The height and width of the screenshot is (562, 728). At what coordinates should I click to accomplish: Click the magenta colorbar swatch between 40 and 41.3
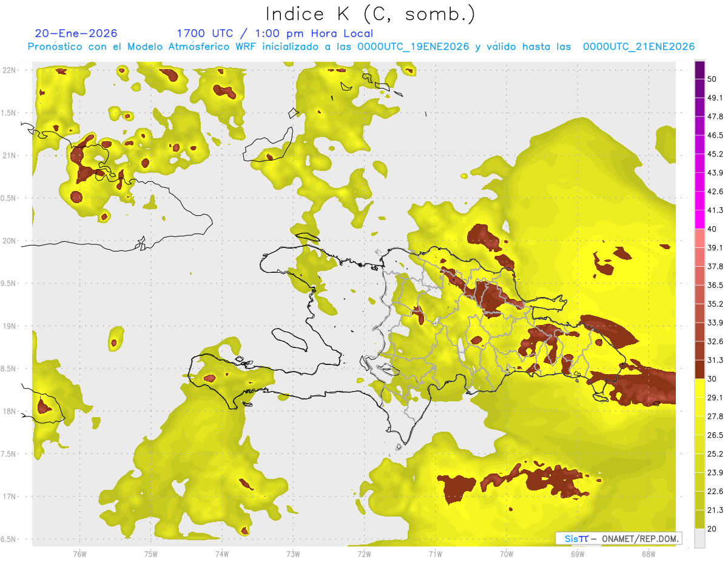pos(700,219)
